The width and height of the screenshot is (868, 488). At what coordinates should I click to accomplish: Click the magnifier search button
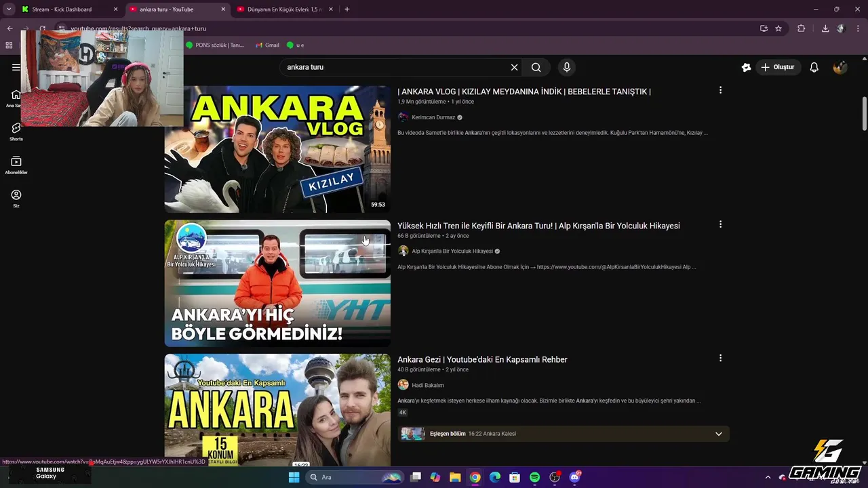coord(536,67)
